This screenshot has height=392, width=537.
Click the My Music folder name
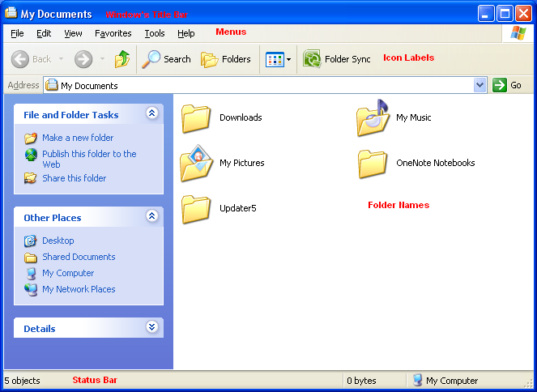click(413, 117)
